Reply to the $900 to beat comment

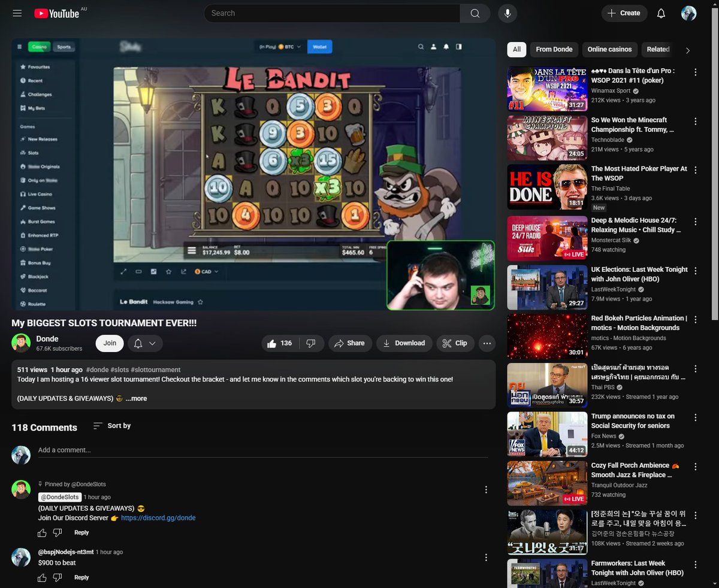click(x=81, y=577)
